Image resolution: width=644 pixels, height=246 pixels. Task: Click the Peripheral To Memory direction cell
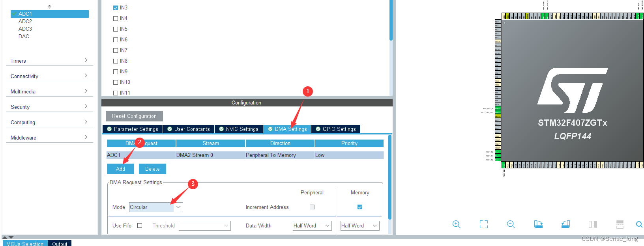point(280,155)
